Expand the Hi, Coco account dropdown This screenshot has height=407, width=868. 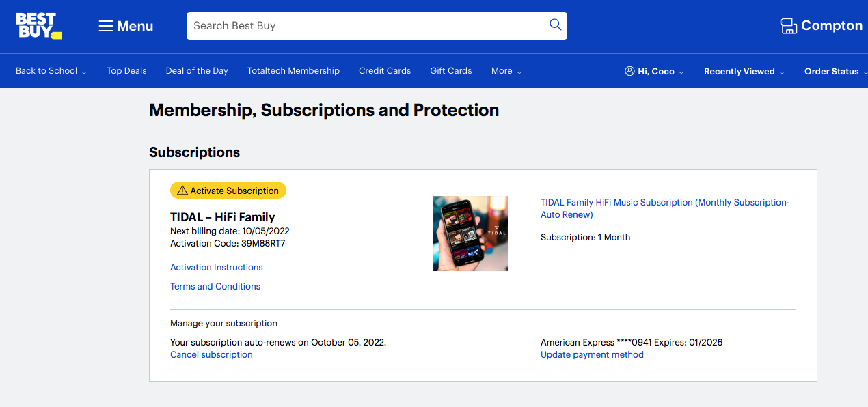[654, 70]
